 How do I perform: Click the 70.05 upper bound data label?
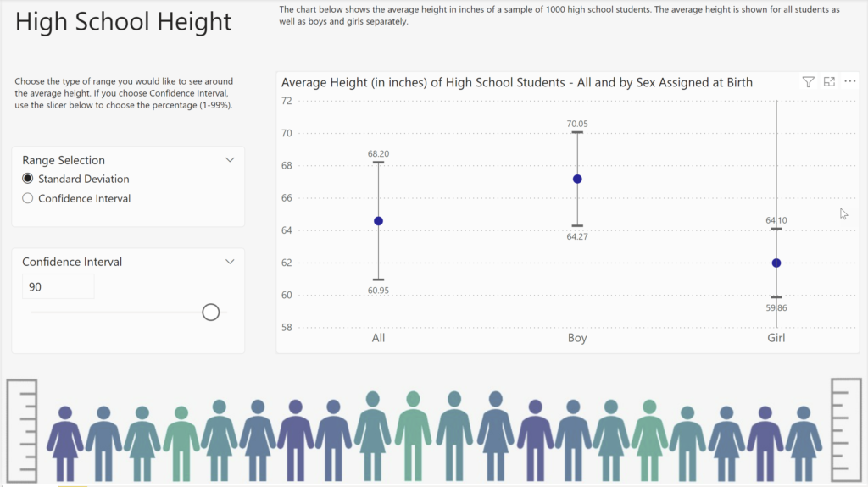tap(577, 124)
